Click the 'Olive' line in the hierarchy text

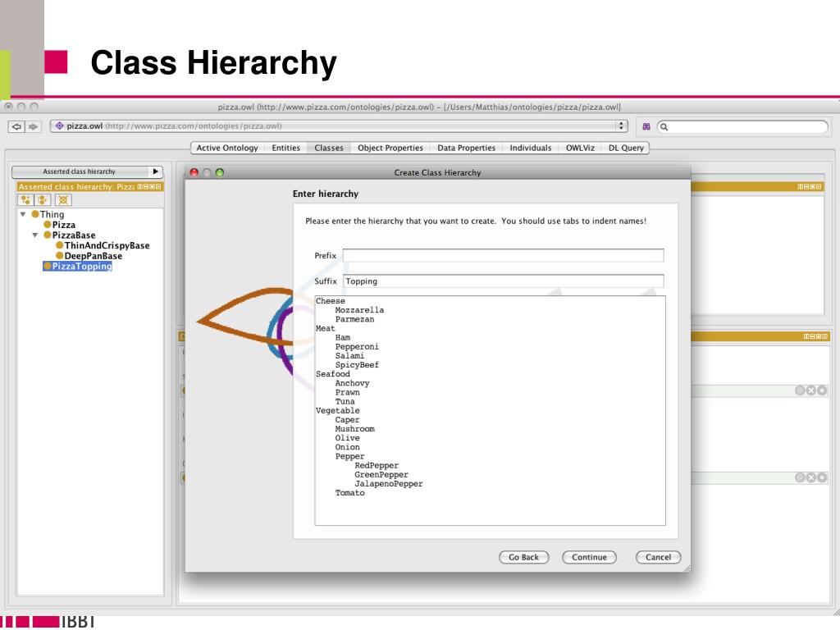[347, 438]
